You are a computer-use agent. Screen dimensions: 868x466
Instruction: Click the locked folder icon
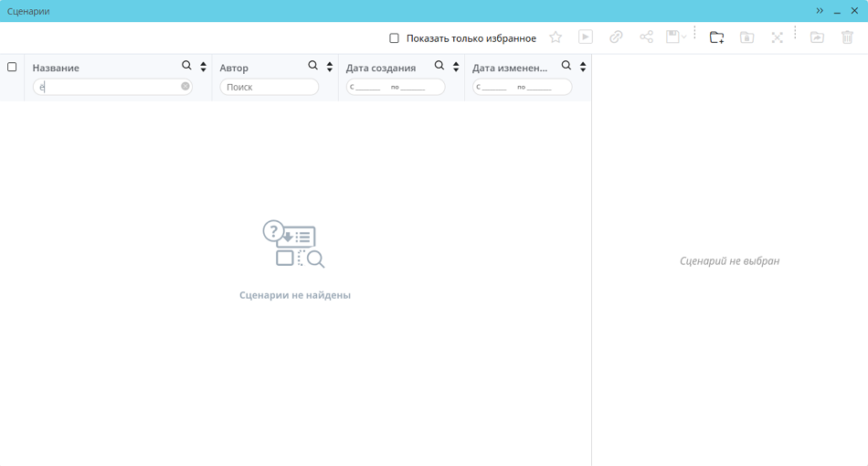click(x=746, y=37)
